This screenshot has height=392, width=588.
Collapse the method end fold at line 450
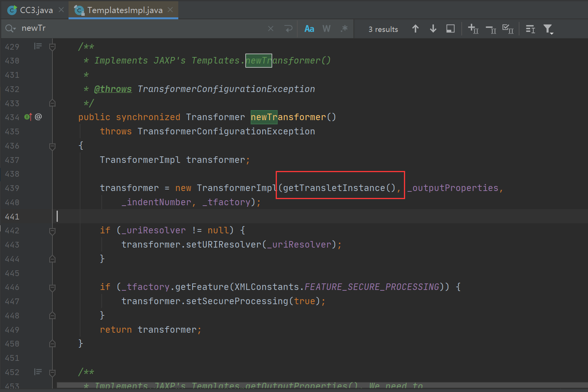(52, 344)
